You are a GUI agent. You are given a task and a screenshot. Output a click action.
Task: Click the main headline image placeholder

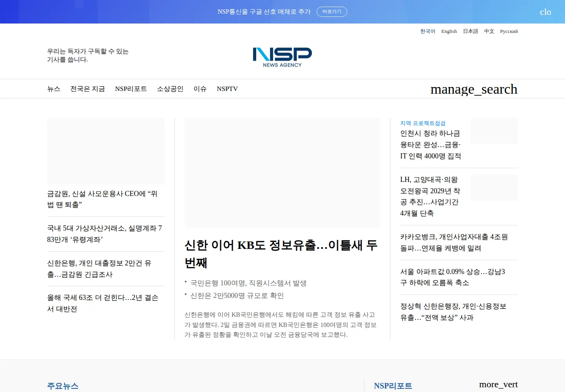tap(282, 173)
